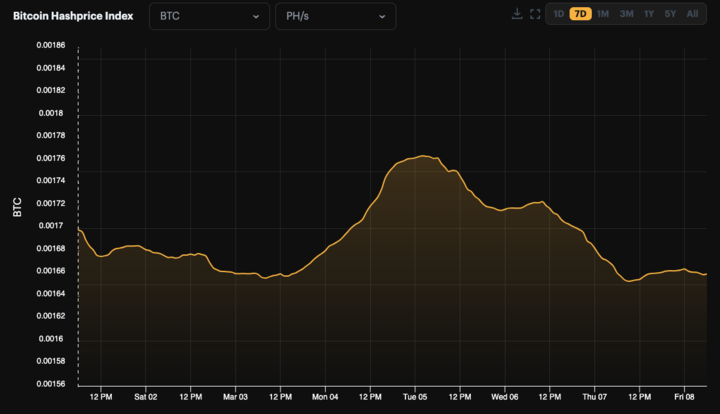The image size is (720, 414).
Task: Click the 0.00176 y-axis label
Action: tap(51, 158)
